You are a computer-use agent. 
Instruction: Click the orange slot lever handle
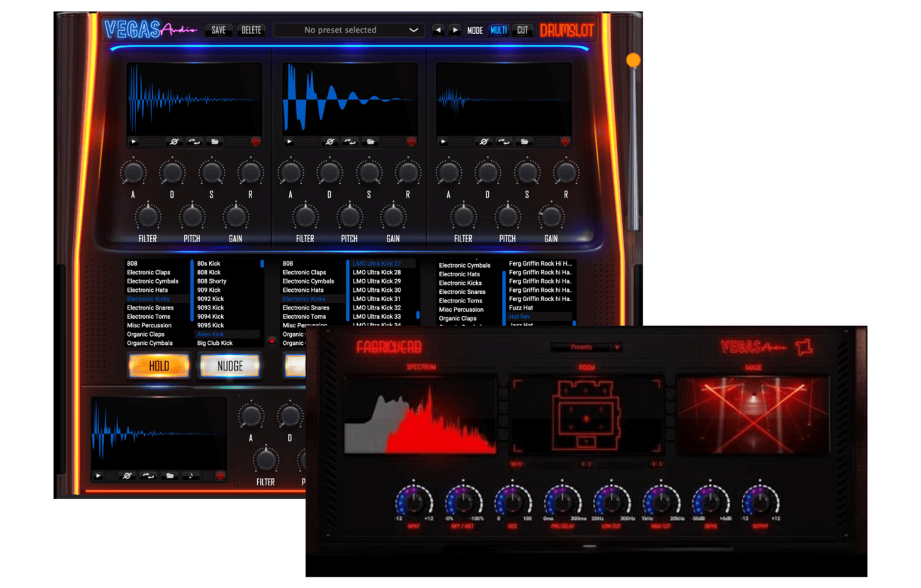tap(633, 61)
